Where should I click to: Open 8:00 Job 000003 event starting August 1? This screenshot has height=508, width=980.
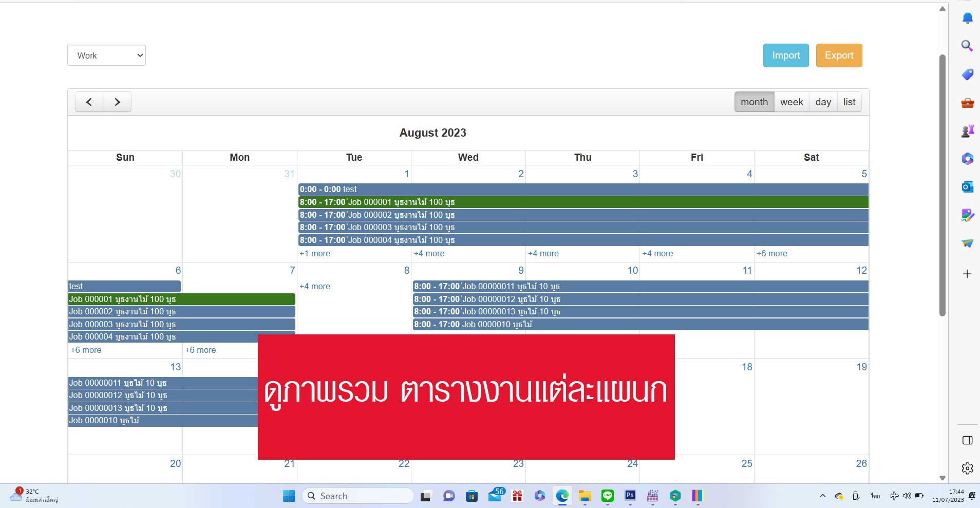click(x=583, y=227)
